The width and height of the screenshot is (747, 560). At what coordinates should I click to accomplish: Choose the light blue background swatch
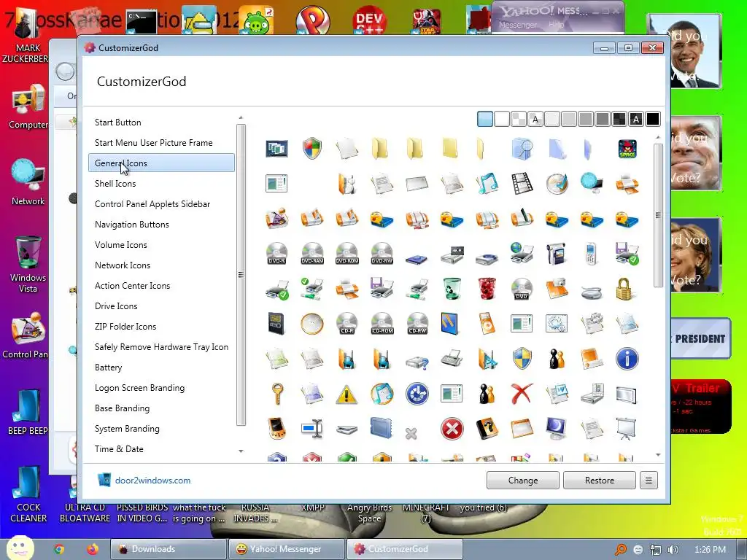point(484,119)
